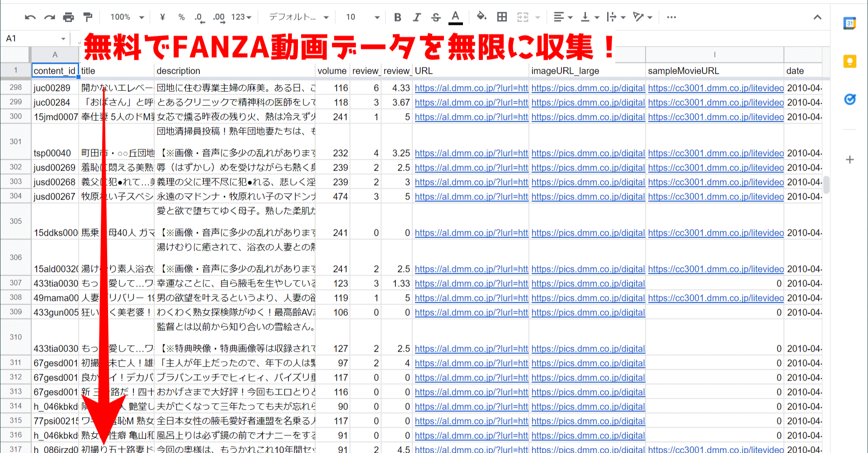Collapse the menu bar with the chevron
868x453 pixels.
pyautogui.click(x=817, y=17)
